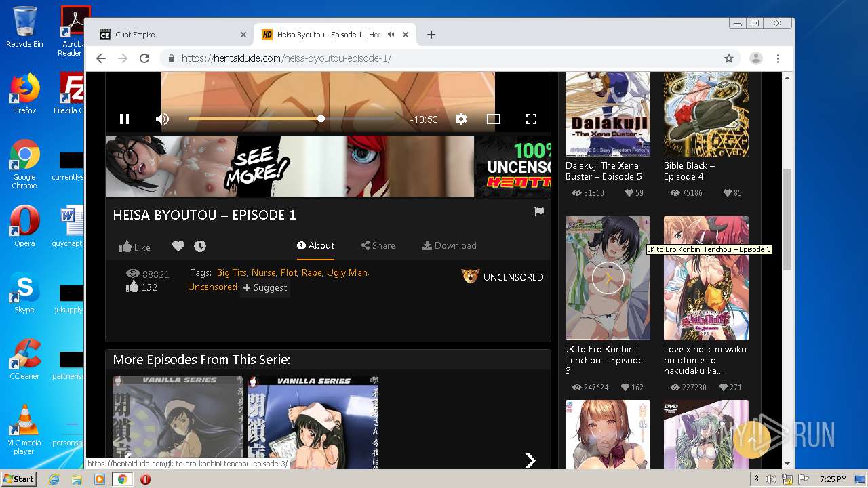Viewport: 868px width, 488px height.
Task: Click the 7:25 PM taskbar clock
Action: [833, 479]
